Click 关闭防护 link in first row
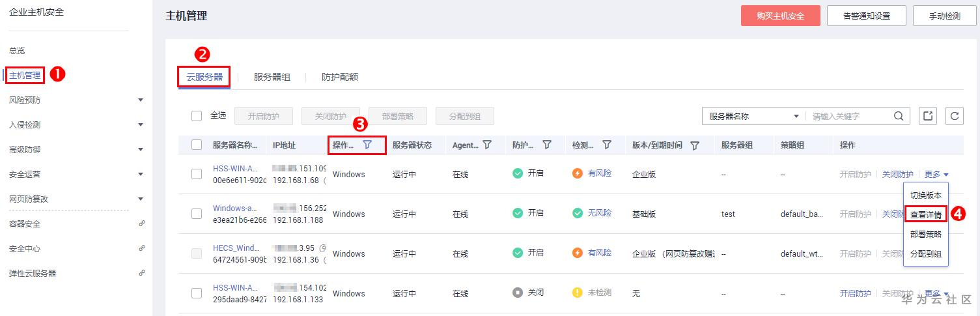This screenshot has width=980, height=316. (897, 174)
